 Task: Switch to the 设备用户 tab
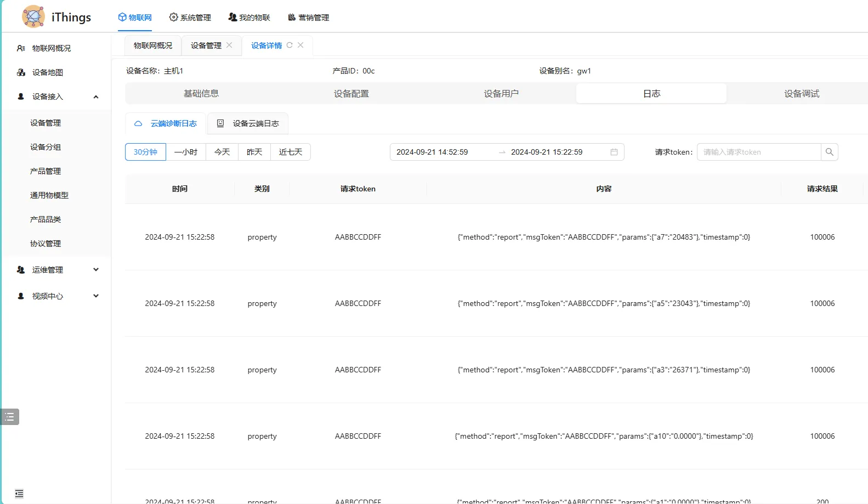click(501, 94)
